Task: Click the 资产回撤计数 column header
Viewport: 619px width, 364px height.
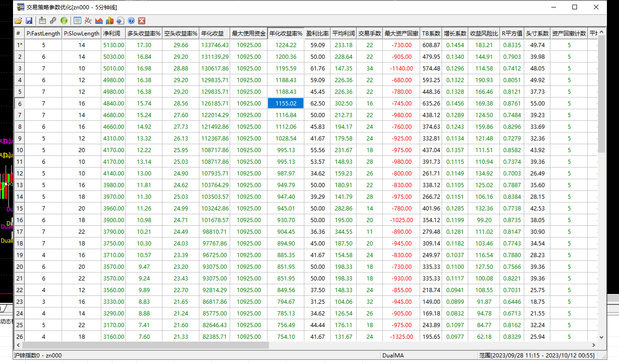Action: pos(569,33)
